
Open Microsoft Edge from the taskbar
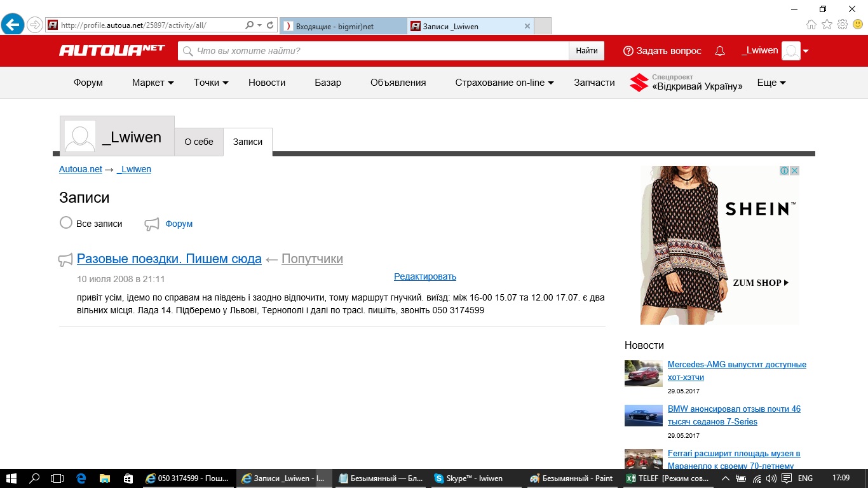81,478
